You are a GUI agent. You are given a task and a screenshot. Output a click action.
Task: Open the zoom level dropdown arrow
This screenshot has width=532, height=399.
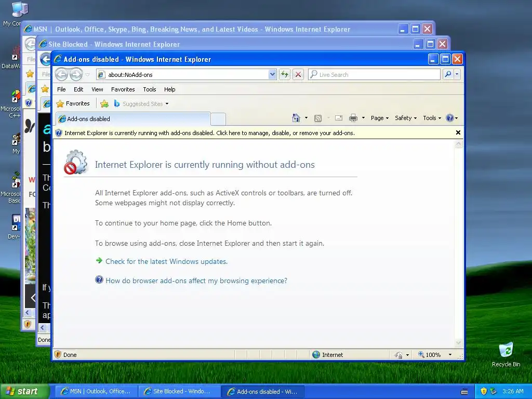coord(450,355)
